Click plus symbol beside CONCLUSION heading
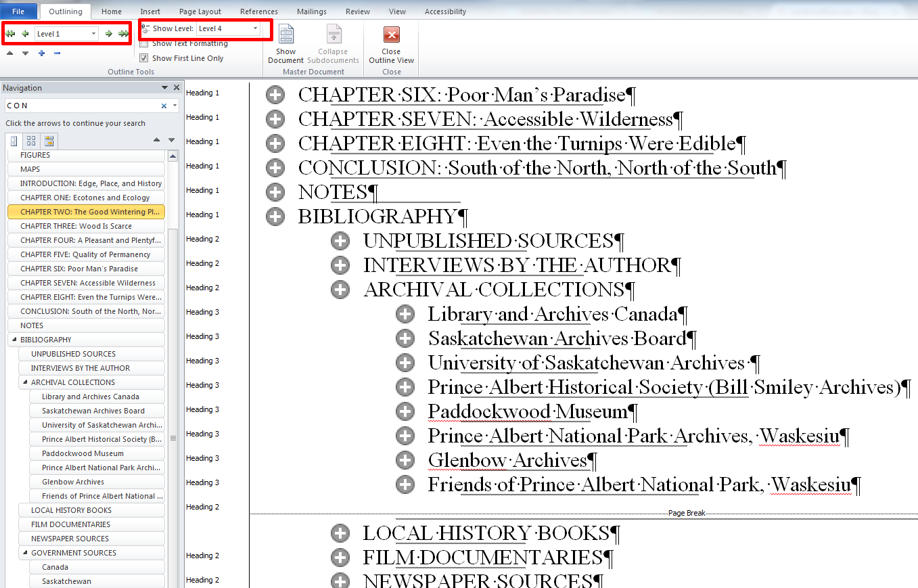The width and height of the screenshot is (918, 588). [275, 168]
